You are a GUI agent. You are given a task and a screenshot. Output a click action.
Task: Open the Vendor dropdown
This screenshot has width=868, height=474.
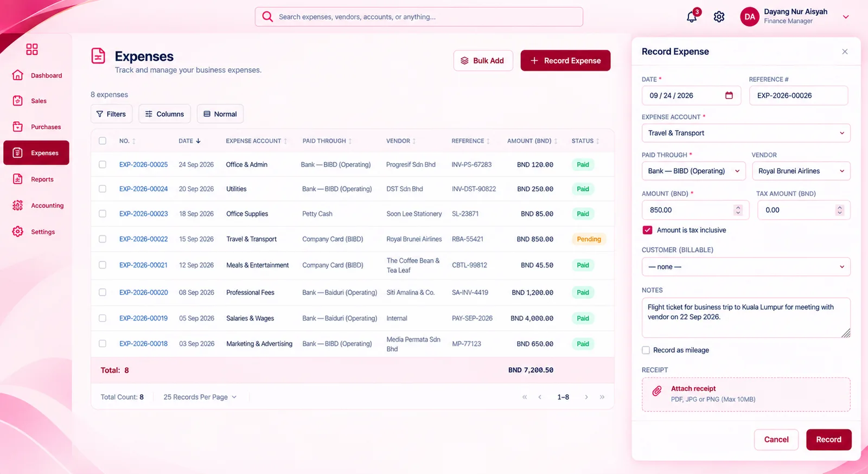pyautogui.click(x=801, y=171)
